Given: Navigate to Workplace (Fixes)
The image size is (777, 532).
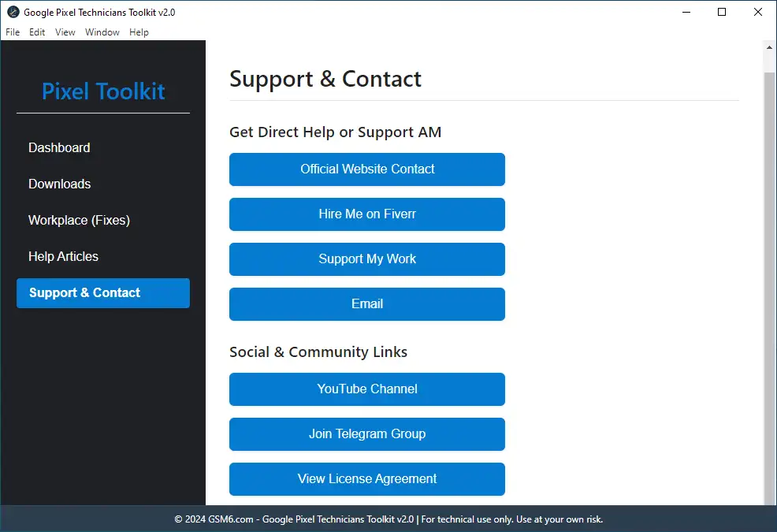Looking at the screenshot, I should [79, 220].
